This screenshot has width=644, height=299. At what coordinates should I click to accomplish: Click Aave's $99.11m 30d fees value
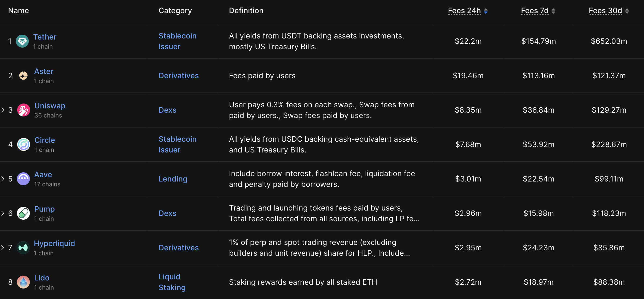click(x=609, y=179)
